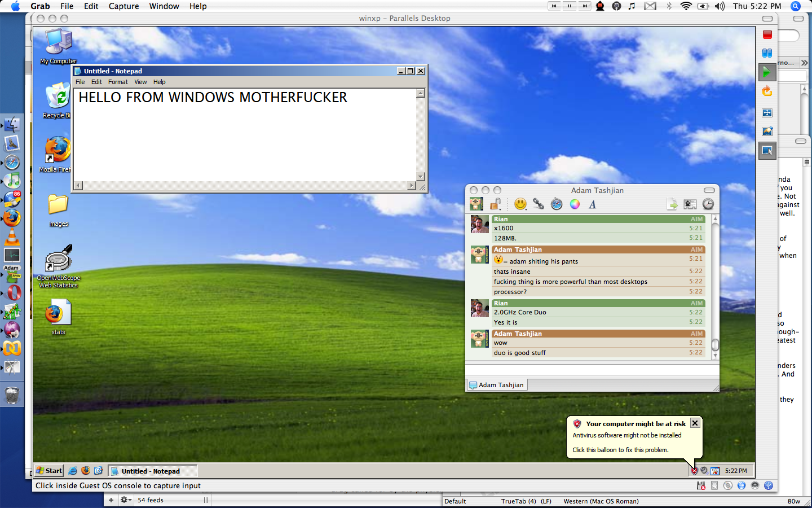Open the Window menu in Grab

164,6
